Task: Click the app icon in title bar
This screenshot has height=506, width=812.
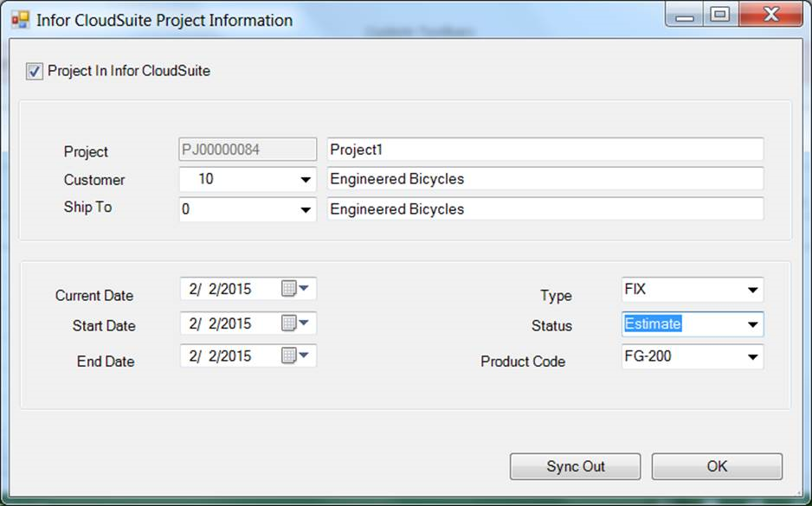Action: (19, 19)
